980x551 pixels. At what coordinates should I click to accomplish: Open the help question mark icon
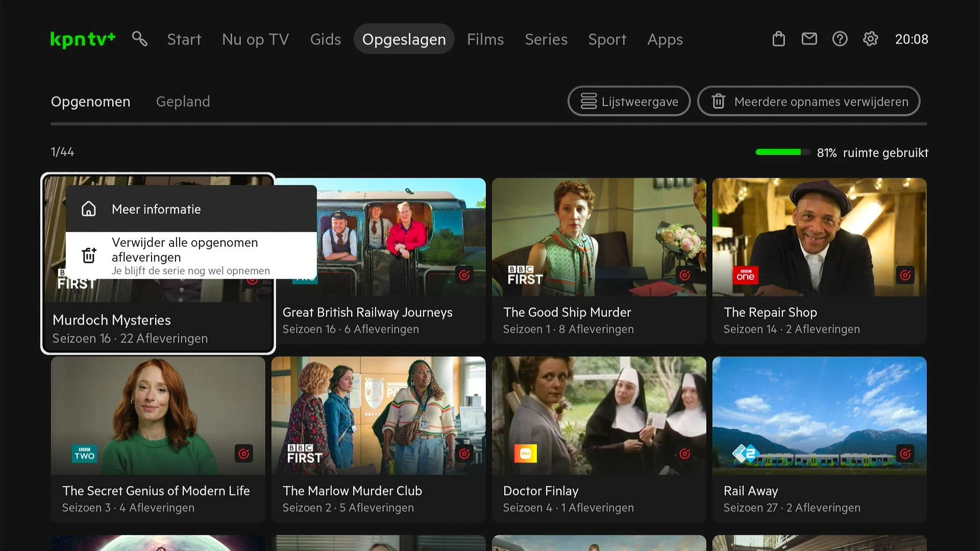coord(840,39)
